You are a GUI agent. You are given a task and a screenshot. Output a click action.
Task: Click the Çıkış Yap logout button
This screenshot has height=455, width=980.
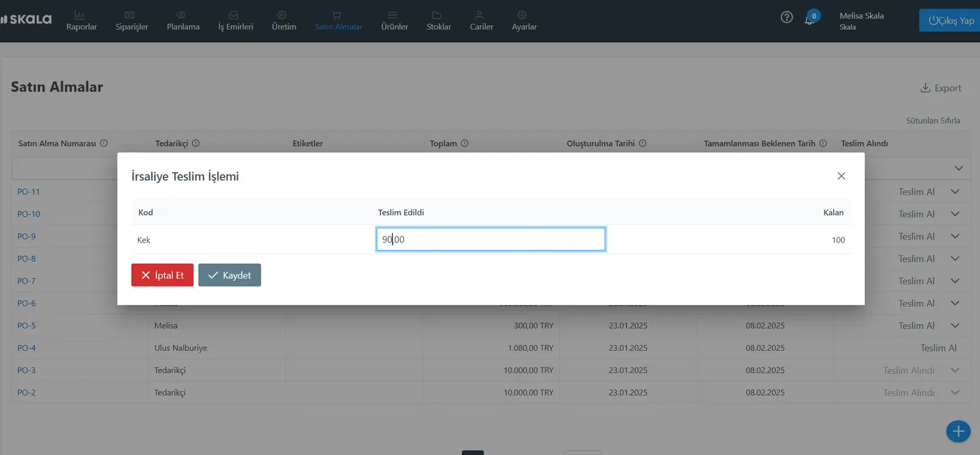point(950,20)
